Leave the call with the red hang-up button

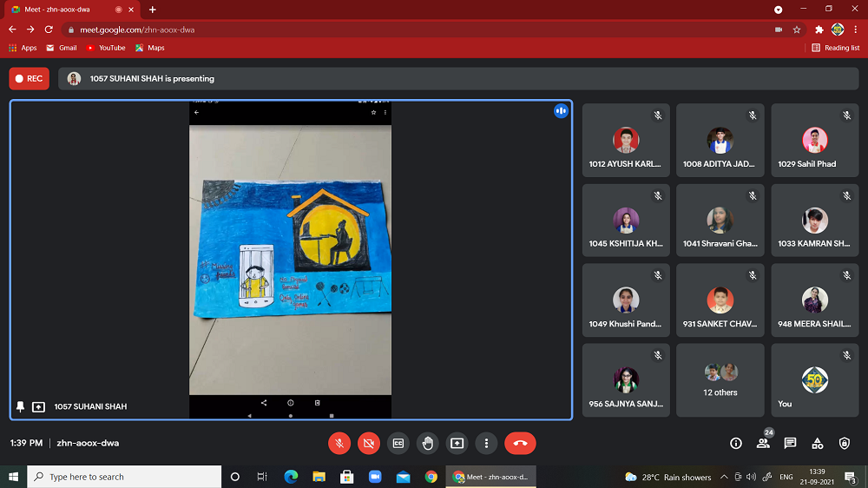pos(520,443)
